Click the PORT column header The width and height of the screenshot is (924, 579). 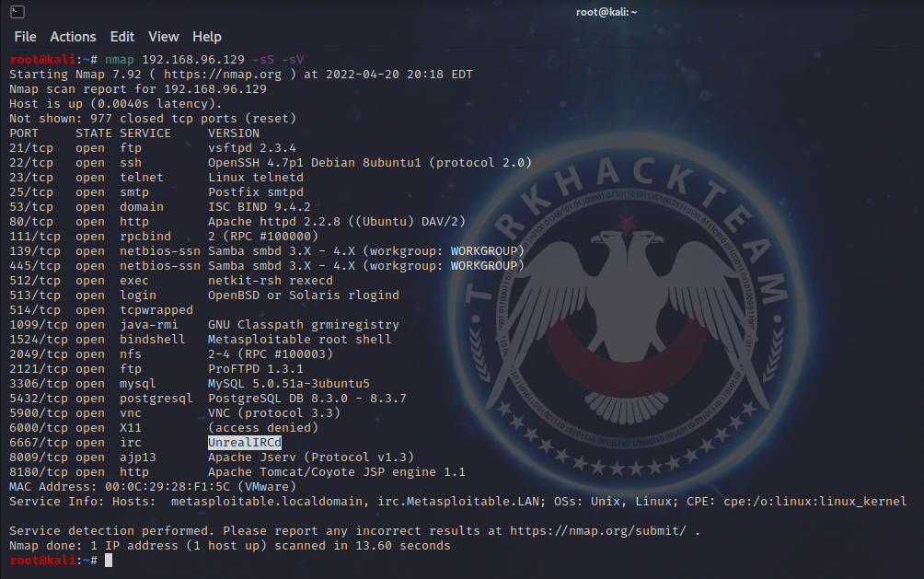pyautogui.click(x=24, y=133)
